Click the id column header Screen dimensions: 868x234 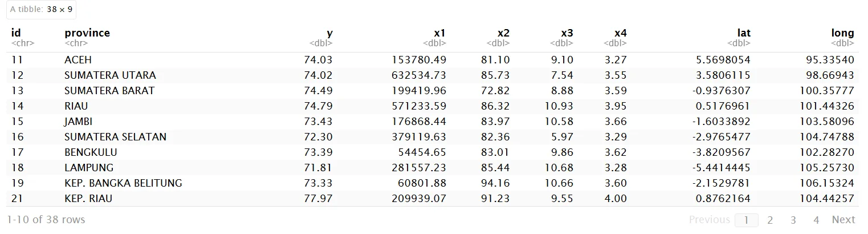(x=16, y=33)
